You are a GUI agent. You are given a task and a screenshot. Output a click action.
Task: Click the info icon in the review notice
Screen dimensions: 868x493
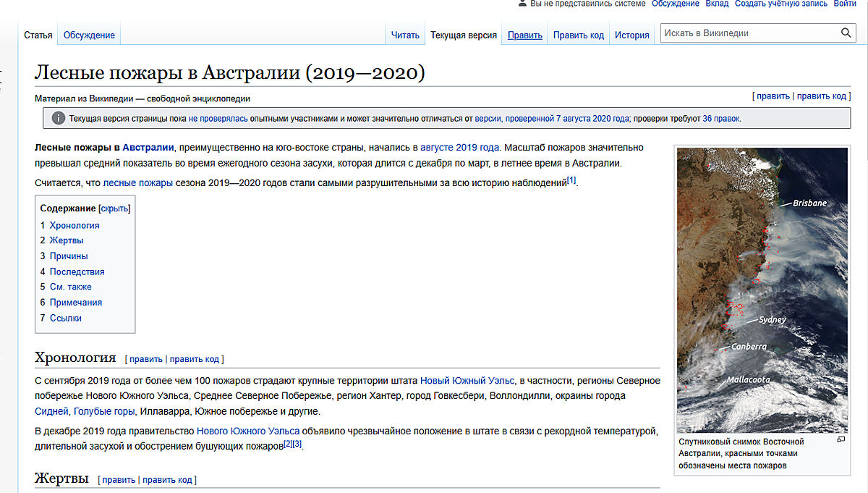(x=58, y=119)
